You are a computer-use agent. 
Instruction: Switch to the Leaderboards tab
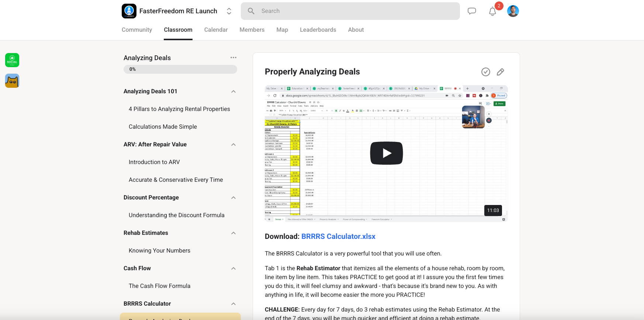(x=318, y=30)
